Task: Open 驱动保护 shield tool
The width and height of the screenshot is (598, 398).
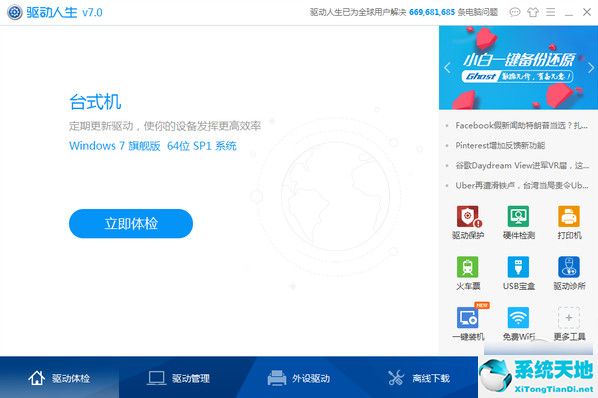Action: point(468,223)
